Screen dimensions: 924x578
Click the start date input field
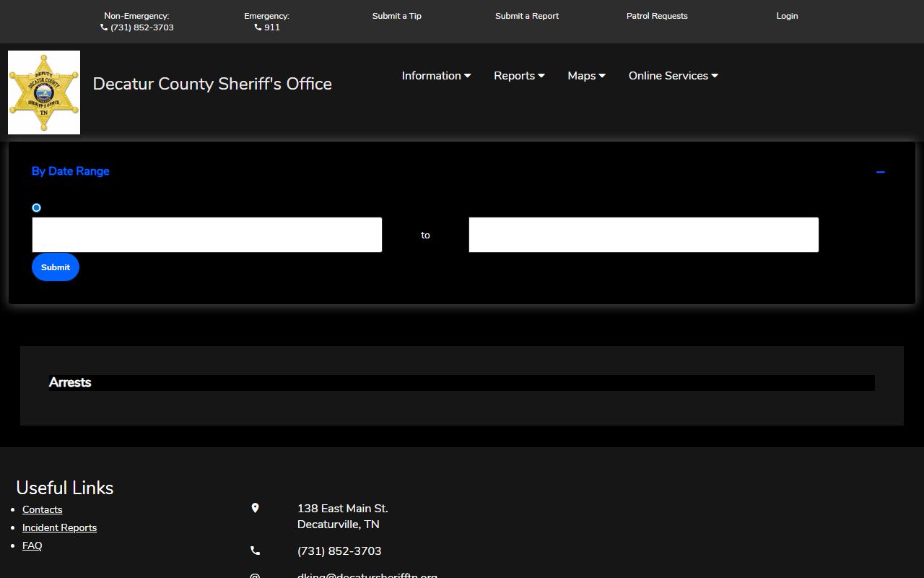[x=207, y=235]
